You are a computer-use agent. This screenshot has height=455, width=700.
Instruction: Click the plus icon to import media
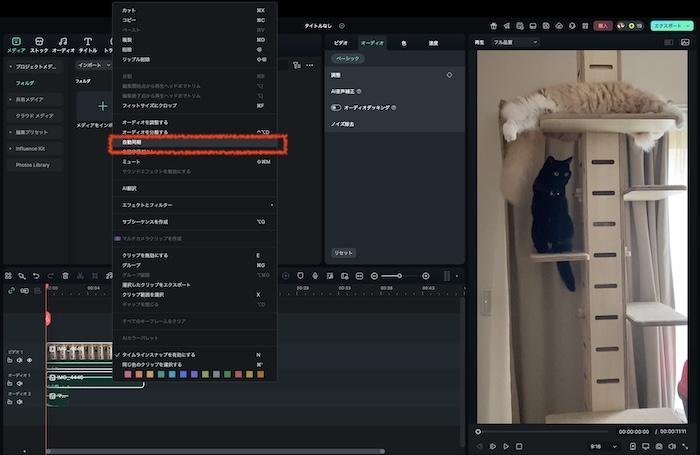click(x=102, y=105)
